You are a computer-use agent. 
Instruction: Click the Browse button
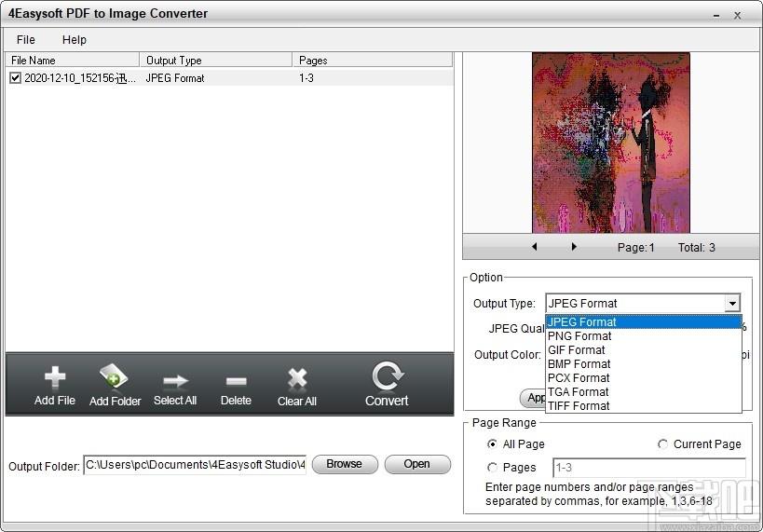tap(345, 464)
